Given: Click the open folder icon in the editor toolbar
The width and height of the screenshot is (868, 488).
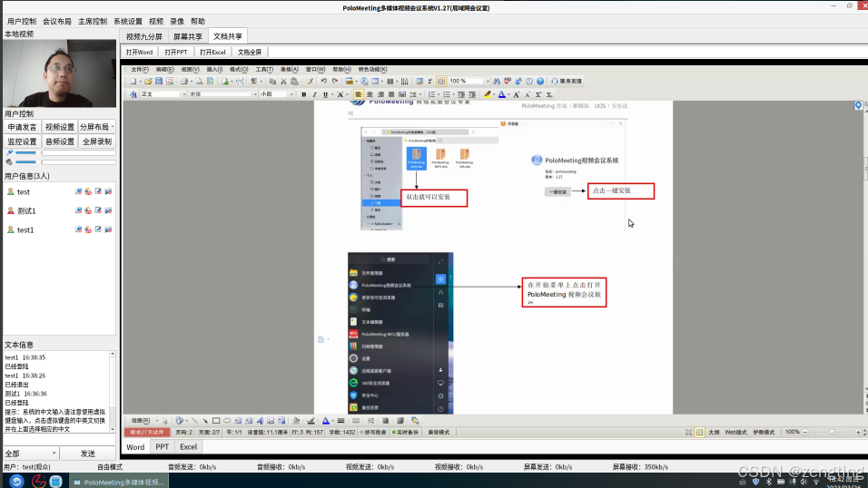Looking at the screenshot, I should (x=148, y=82).
